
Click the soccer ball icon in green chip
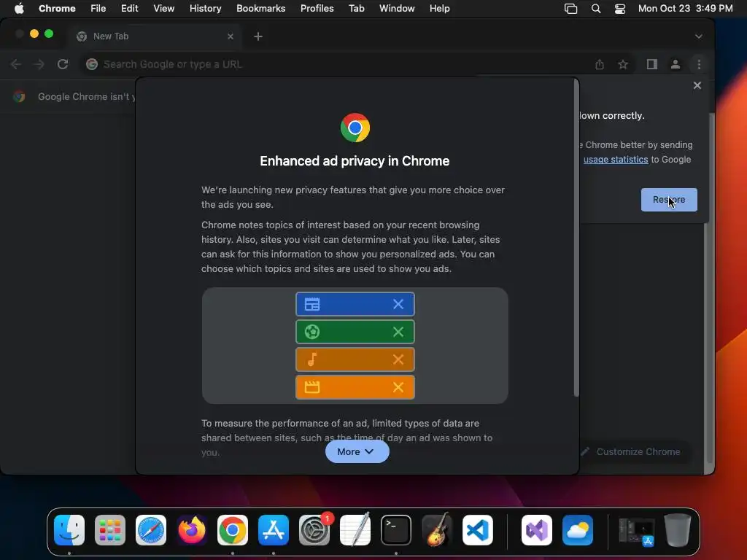(312, 332)
